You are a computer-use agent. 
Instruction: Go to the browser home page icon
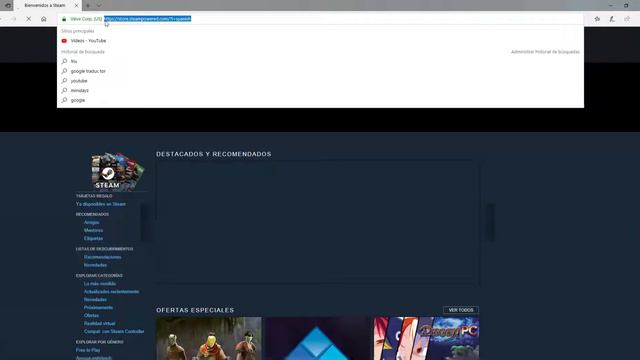coord(44,19)
